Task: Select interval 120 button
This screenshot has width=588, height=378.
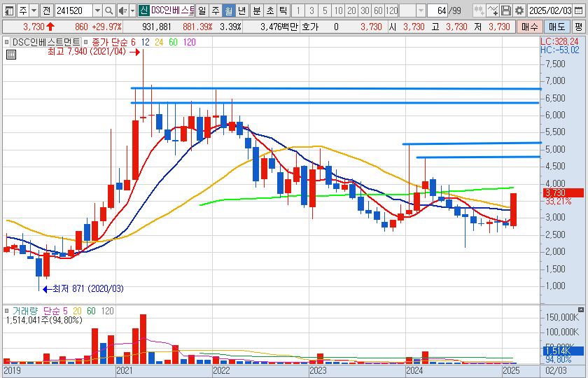Action: pos(392,10)
